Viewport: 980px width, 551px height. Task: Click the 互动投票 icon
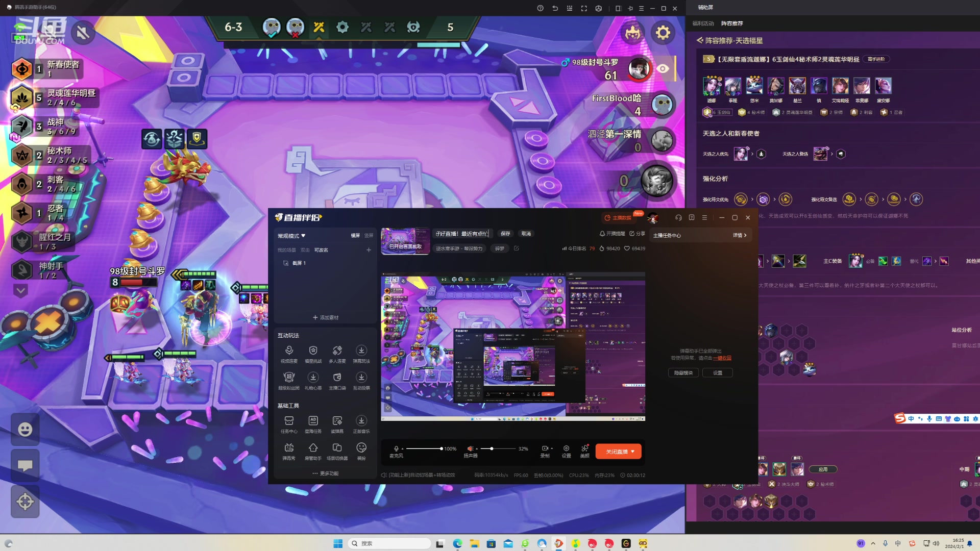[361, 377]
